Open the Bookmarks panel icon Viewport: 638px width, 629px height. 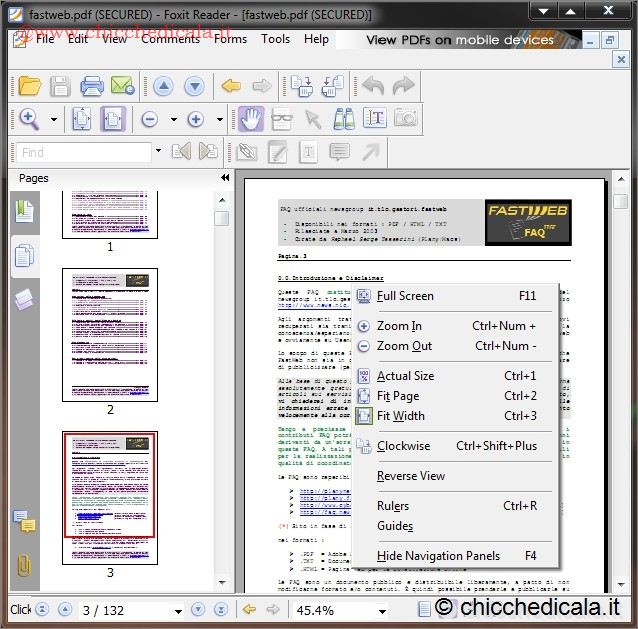coord(24,212)
